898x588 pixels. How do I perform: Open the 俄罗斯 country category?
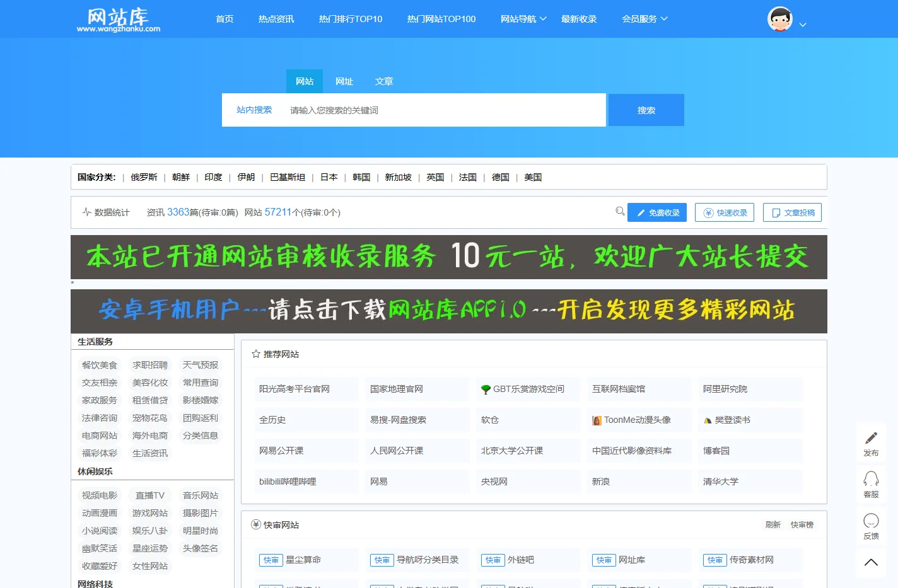pyautogui.click(x=144, y=177)
